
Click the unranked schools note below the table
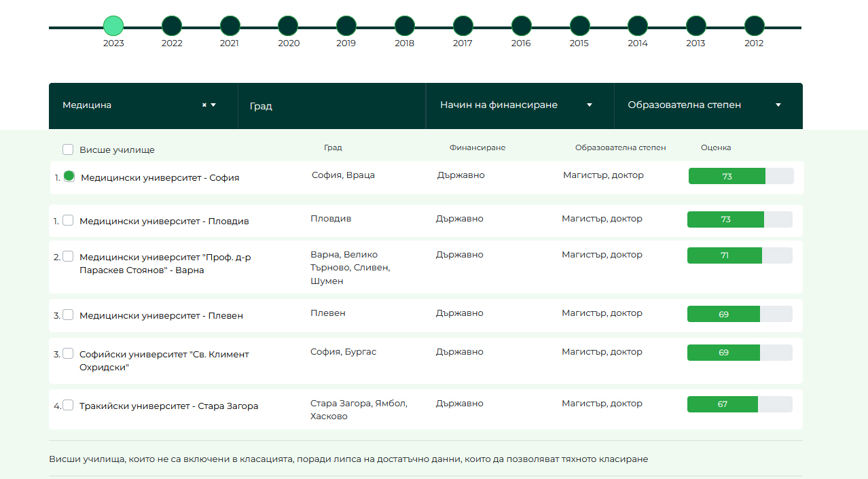click(348, 459)
